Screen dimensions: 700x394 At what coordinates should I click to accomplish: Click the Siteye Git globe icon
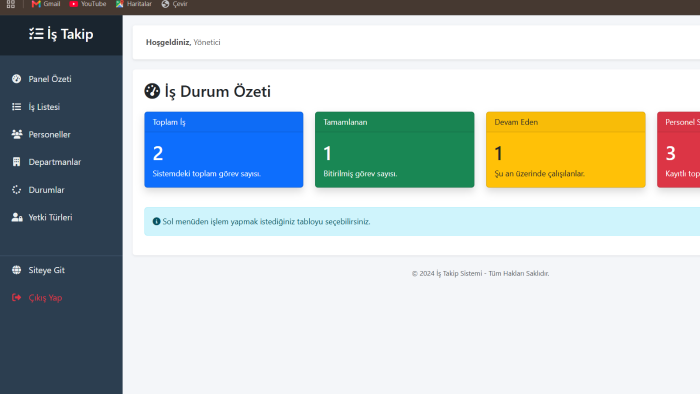pos(17,270)
